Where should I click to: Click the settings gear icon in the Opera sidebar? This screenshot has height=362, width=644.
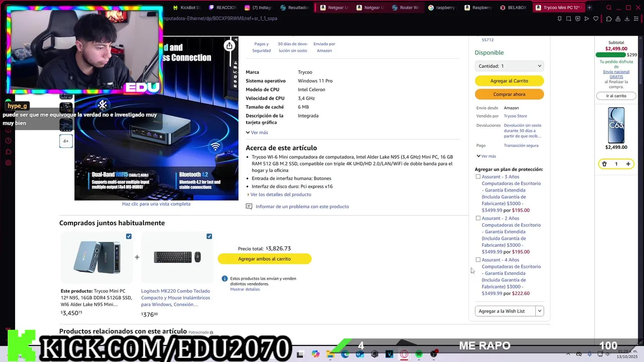tap(8, 163)
